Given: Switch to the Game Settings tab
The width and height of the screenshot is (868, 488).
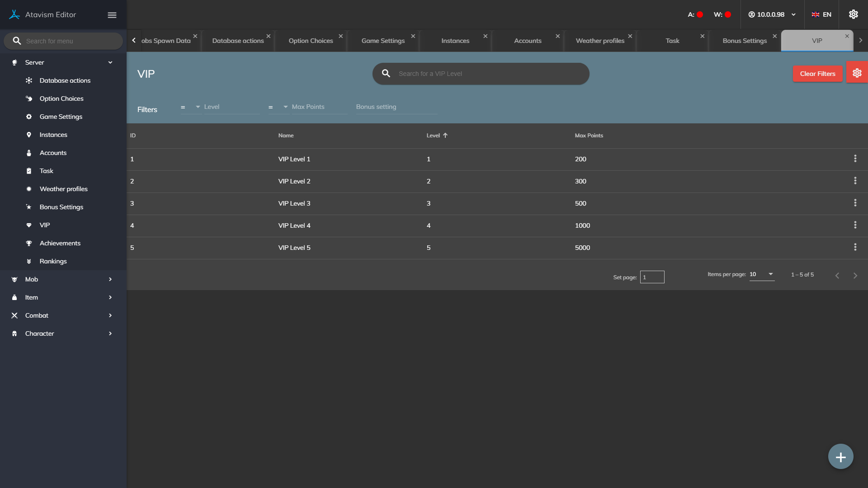Looking at the screenshot, I should pos(382,41).
